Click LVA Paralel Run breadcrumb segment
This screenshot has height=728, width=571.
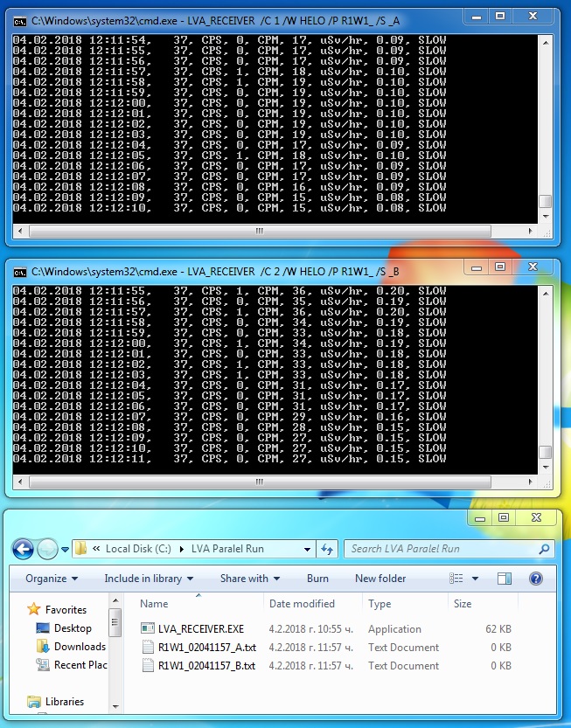(x=227, y=549)
